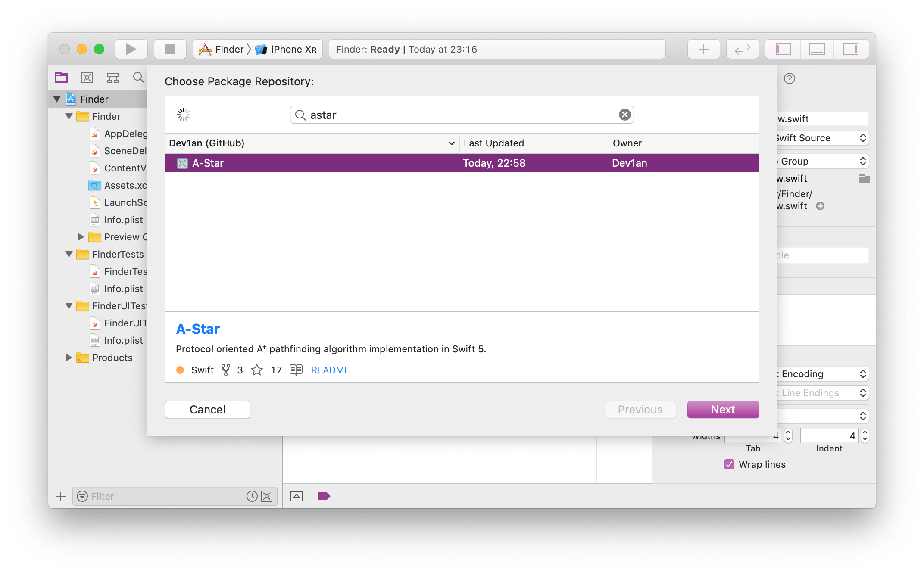924x572 pixels.
Task: Toggle the debug area visibility
Action: click(x=817, y=49)
